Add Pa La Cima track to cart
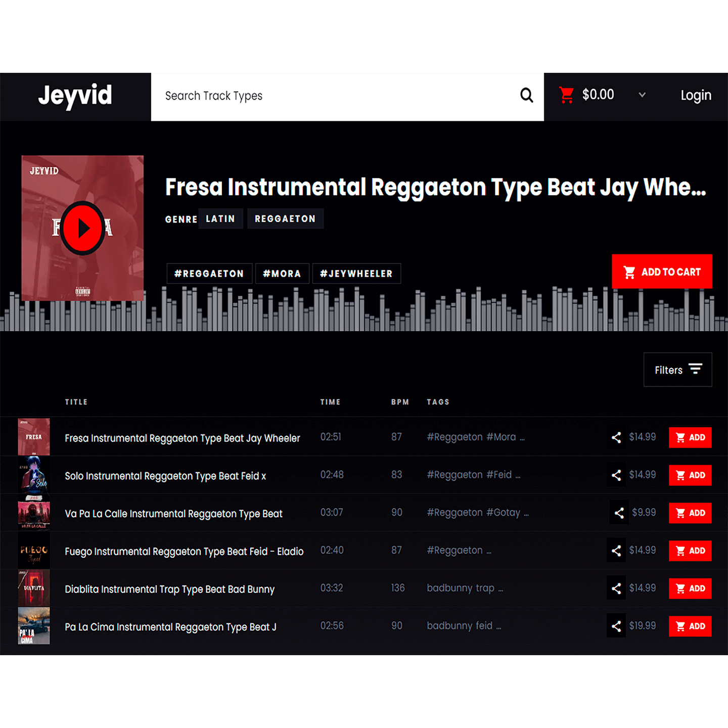Viewport: 728px width, 728px height. pyautogui.click(x=690, y=626)
